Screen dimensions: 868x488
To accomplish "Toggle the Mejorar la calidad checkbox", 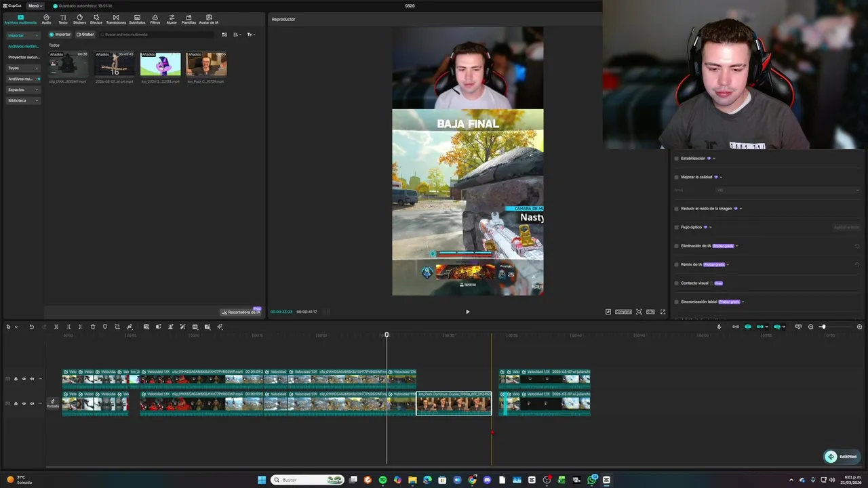I will (x=676, y=177).
